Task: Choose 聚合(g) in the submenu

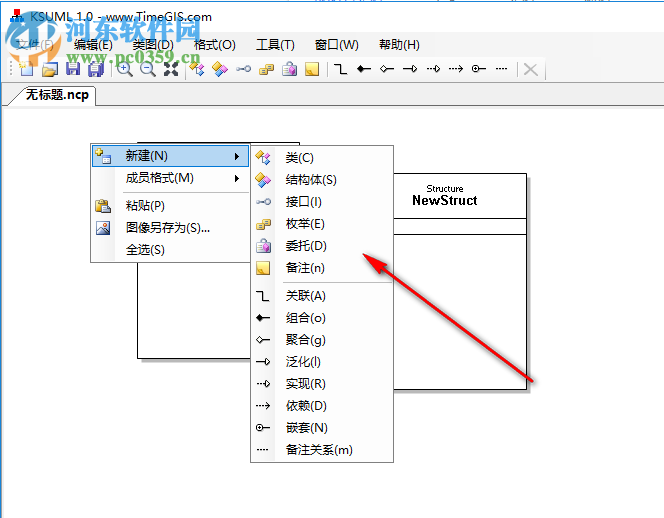Action: 322,340
